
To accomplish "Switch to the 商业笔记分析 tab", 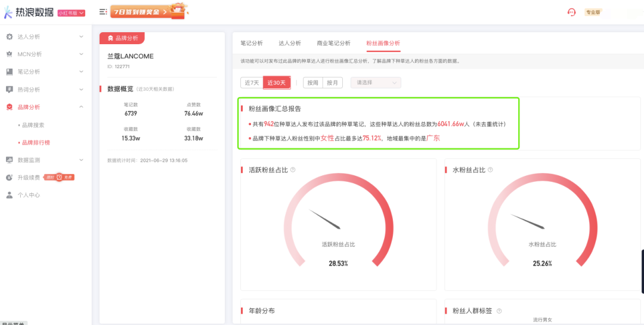I will click(334, 43).
